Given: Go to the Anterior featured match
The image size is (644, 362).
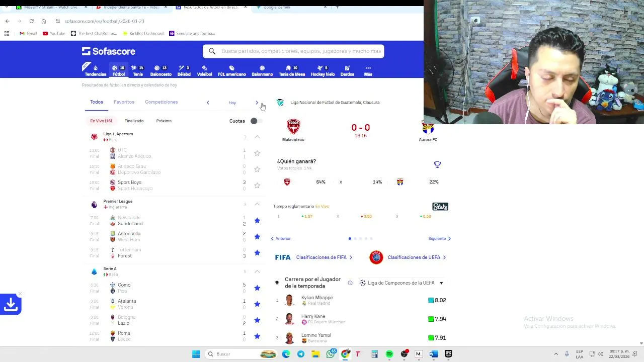Looking at the screenshot, I should pyautogui.click(x=281, y=238).
